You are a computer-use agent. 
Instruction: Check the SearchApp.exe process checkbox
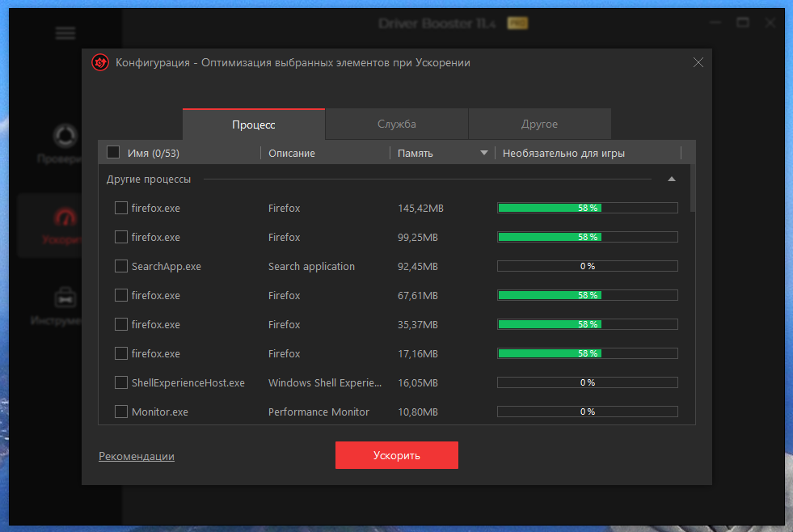click(121, 266)
